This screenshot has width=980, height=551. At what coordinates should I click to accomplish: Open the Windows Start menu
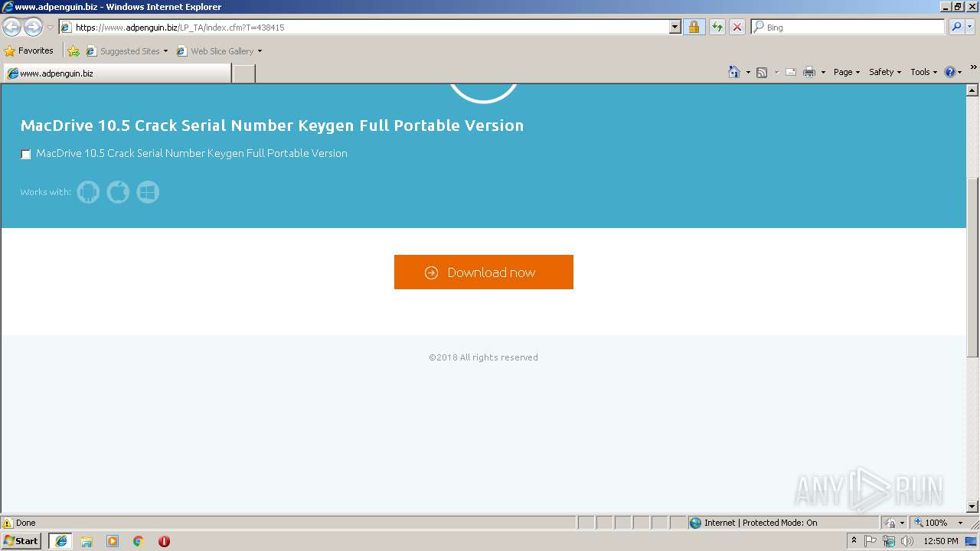point(21,541)
